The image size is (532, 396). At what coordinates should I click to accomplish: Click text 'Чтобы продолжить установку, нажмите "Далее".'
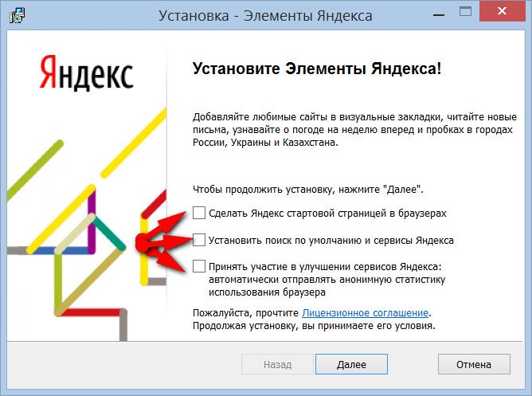pyautogui.click(x=308, y=190)
